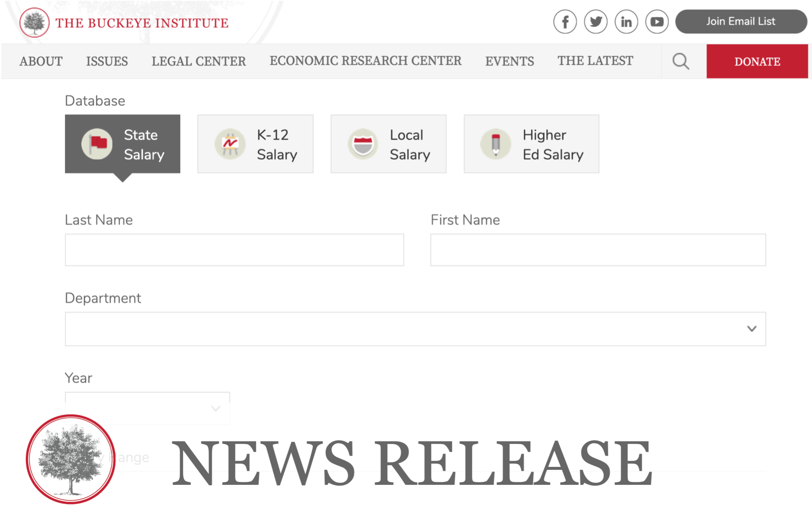Click the red Donate button
The height and width of the screenshot is (519, 812).
[757, 61]
